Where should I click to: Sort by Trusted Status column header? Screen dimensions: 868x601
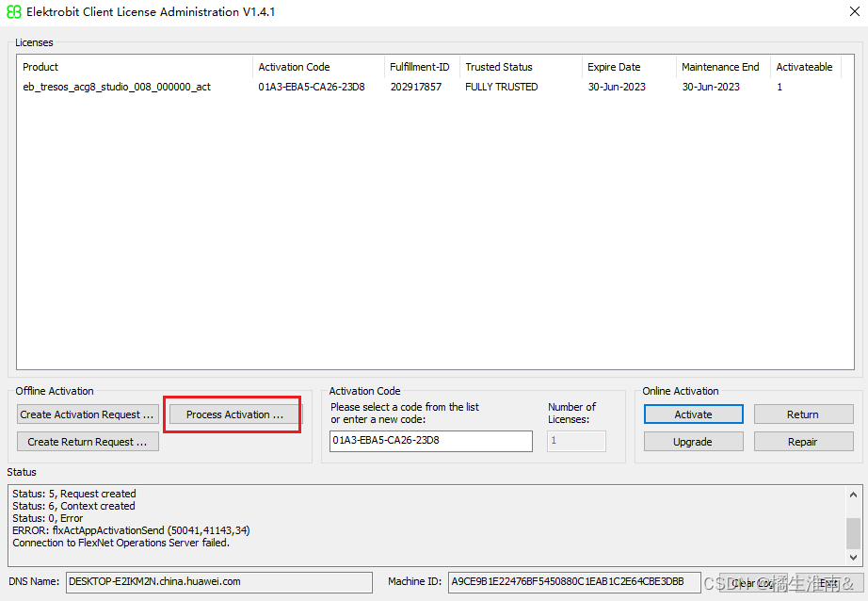520,67
